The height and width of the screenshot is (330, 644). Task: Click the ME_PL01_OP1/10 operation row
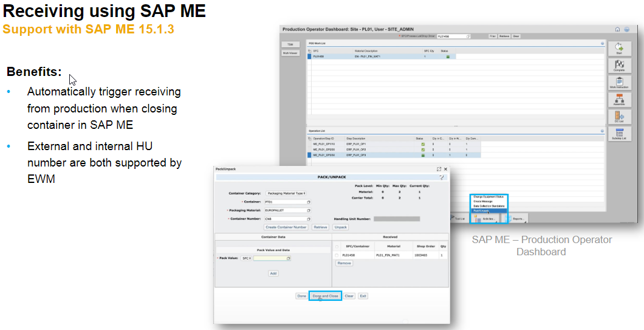point(394,144)
